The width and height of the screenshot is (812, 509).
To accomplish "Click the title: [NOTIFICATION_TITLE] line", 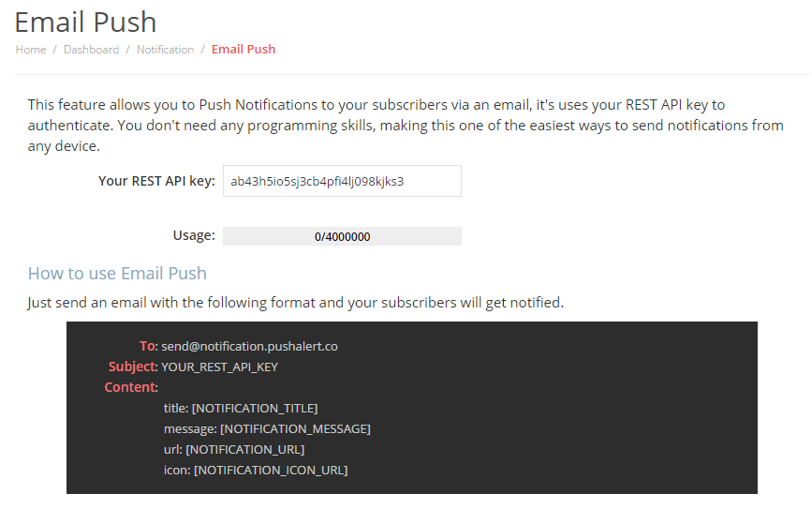I will [x=241, y=409].
